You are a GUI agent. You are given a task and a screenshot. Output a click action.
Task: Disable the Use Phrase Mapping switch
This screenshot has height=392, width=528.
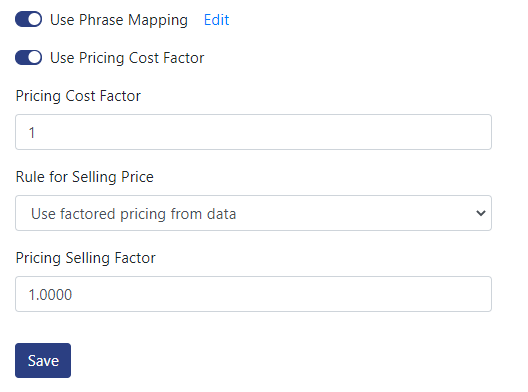pos(29,19)
